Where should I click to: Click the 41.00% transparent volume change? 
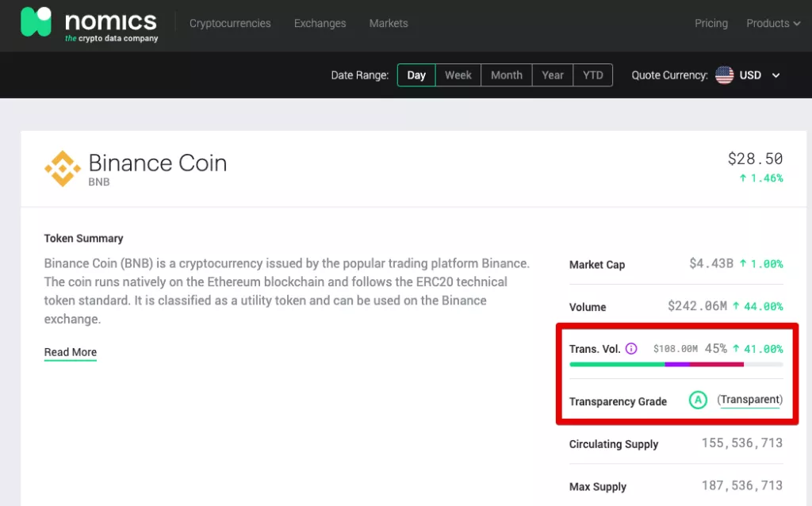point(757,349)
